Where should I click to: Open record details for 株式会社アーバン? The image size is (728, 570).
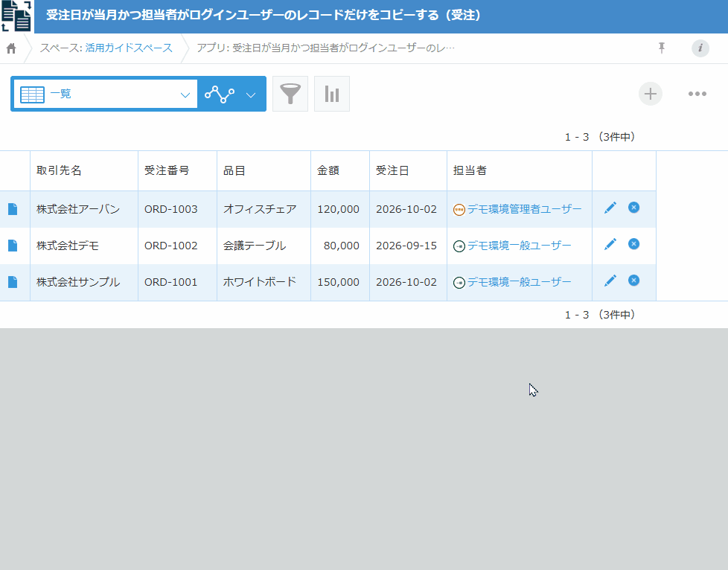[13, 209]
